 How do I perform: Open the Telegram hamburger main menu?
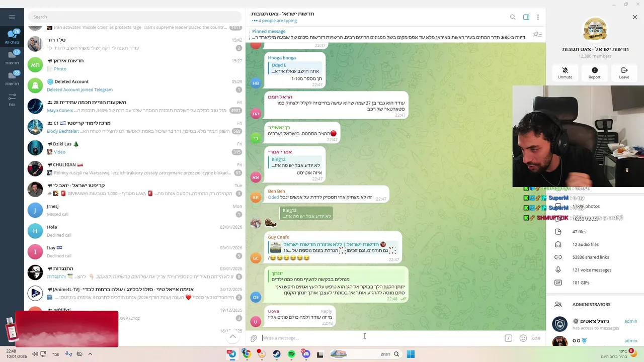click(12, 17)
